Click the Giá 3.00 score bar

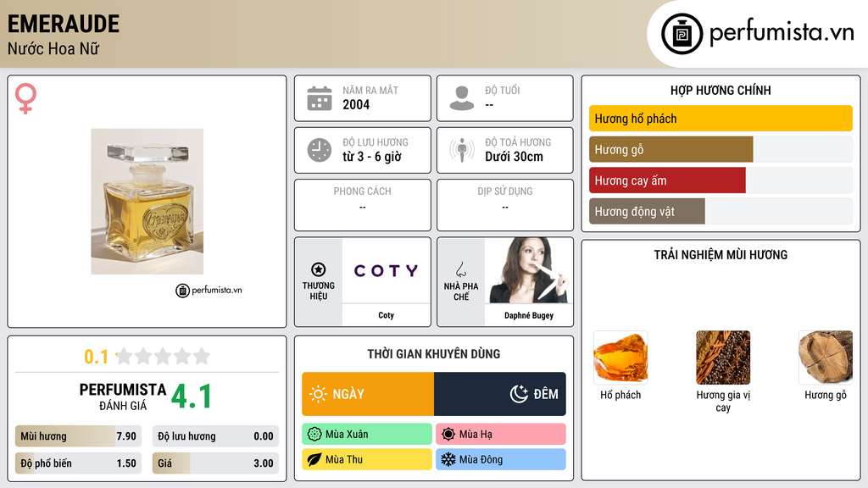(x=215, y=463)
